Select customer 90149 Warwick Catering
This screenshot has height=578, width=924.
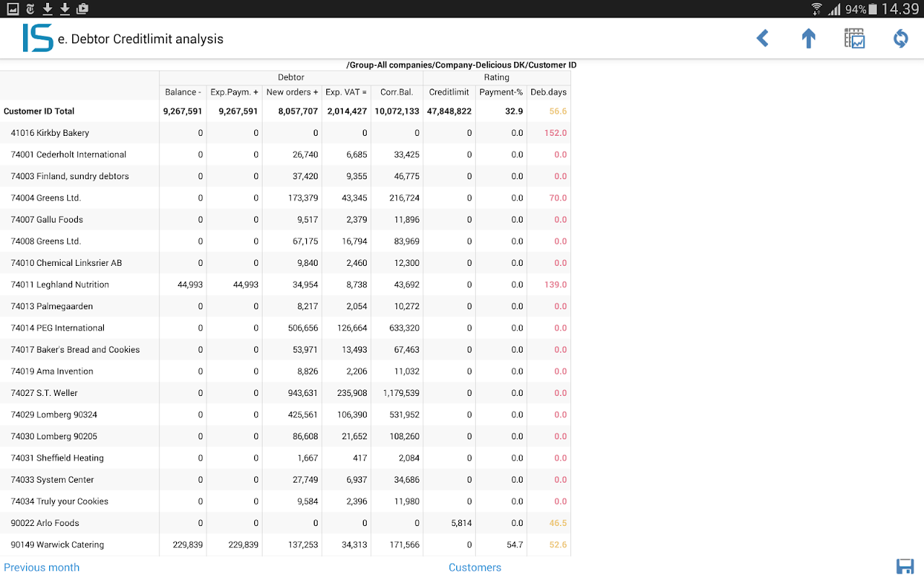(285, 545)
